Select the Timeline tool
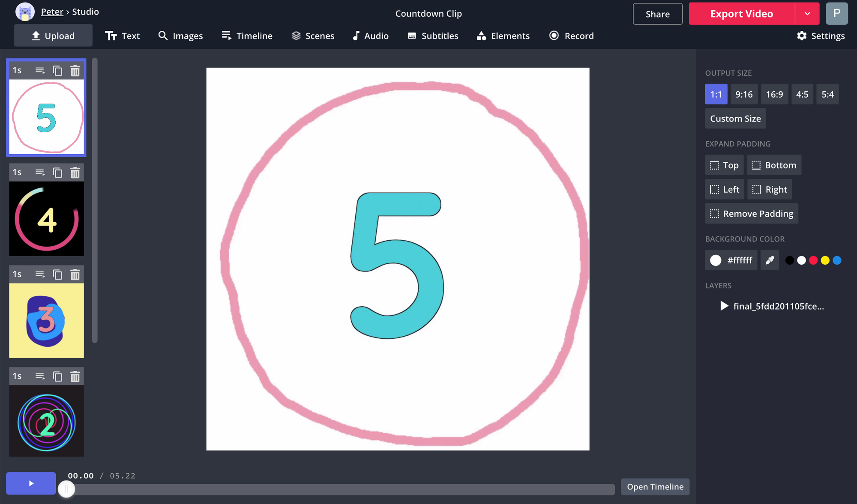Viewport: 857px width, 504px height. coord(247,36)
